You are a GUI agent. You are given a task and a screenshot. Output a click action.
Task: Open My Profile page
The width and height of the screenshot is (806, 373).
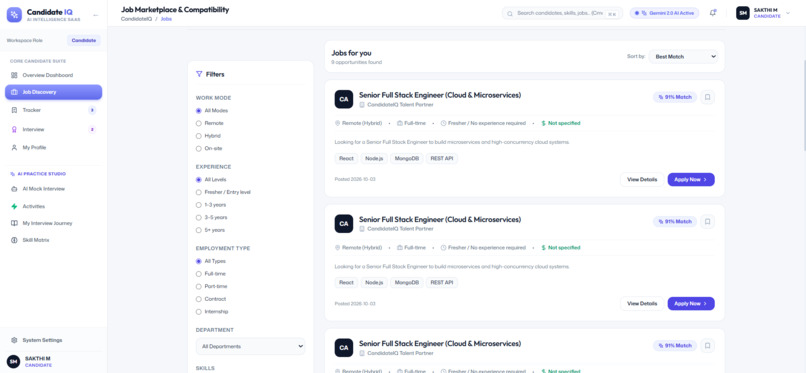(x=53, y=147)
